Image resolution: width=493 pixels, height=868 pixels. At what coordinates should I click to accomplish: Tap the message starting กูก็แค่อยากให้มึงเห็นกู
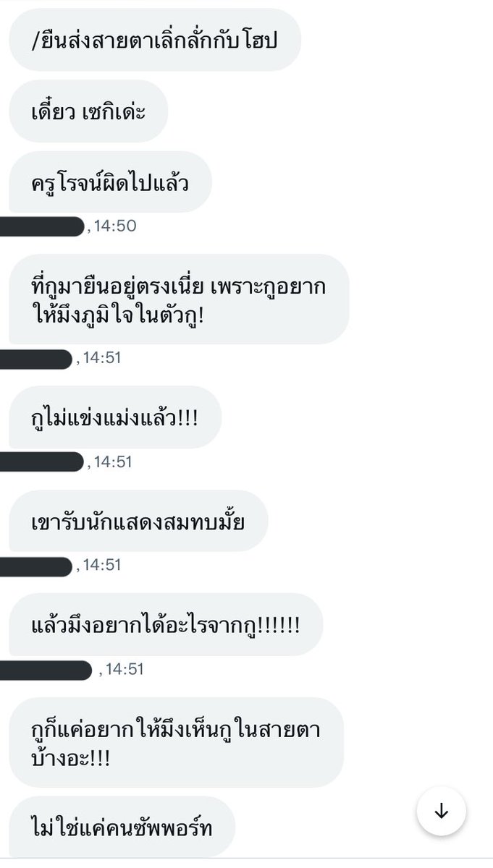(x=176, y=742)
